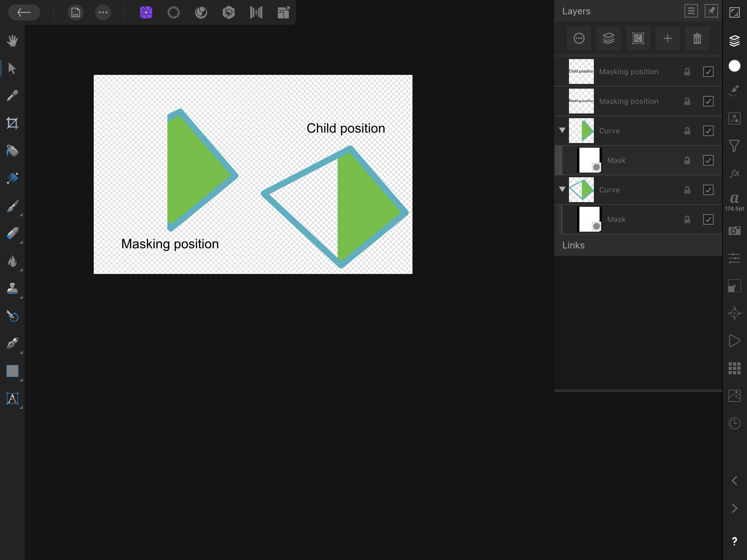Delete the layer with the trash icon

tap(697, 39)
